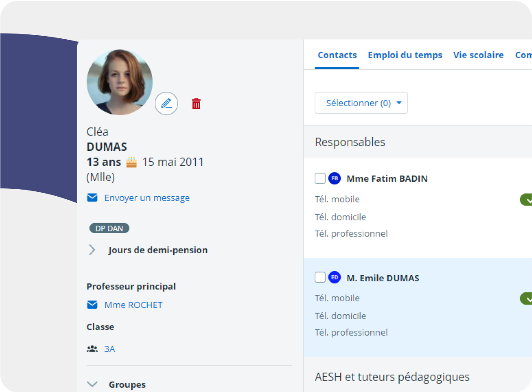Image resolution: width=532 pixels, height=392 pixels.
Task: Toggle the Tél. mobile switch for Emile DUMAS
Action: coord(526,299)
